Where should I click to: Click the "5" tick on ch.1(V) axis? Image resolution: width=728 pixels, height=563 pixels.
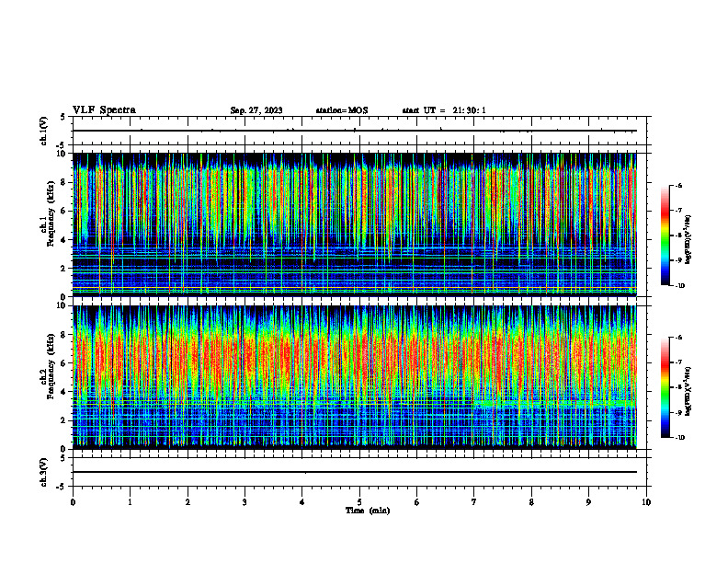pos(64,118)
